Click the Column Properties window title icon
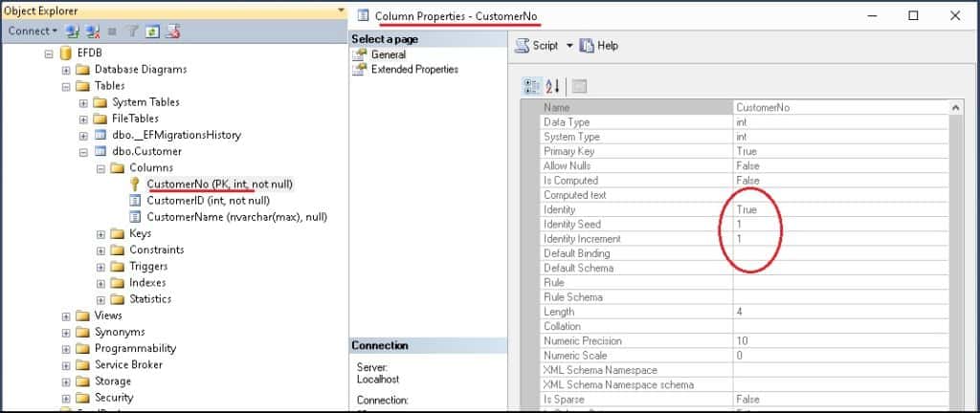This screenshot has height=413, width=980. (363, 15)
